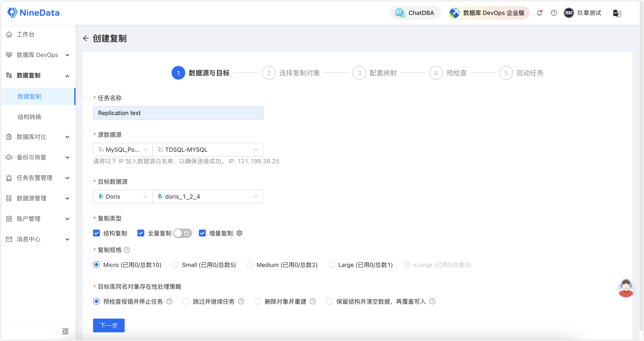The image size is (644, 341).
Task: Expand the 数据库对比 sidebar menu
Action: pos(38,137)
